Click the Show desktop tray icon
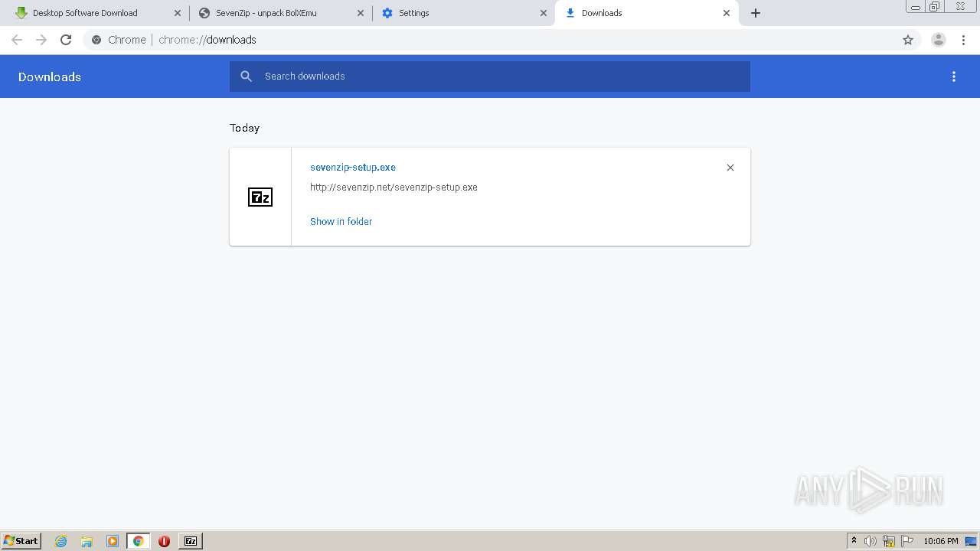Screen dimensions: 980x551 click(971, 541)
